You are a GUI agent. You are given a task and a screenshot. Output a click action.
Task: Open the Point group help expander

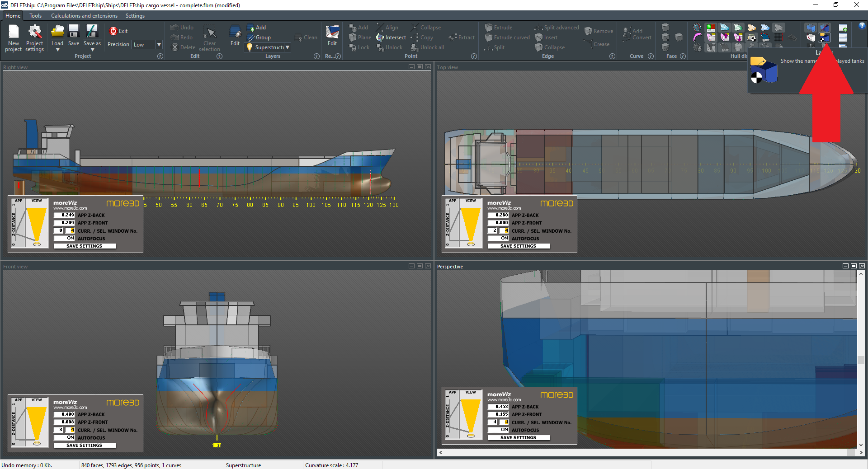[x=474, y=56]
